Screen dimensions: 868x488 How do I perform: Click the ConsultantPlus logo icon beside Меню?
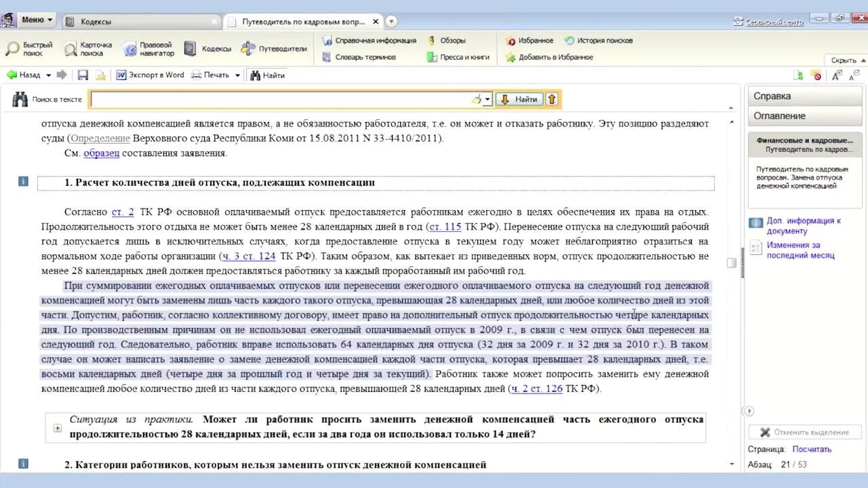pyautogui.click(x=9, y=20)
